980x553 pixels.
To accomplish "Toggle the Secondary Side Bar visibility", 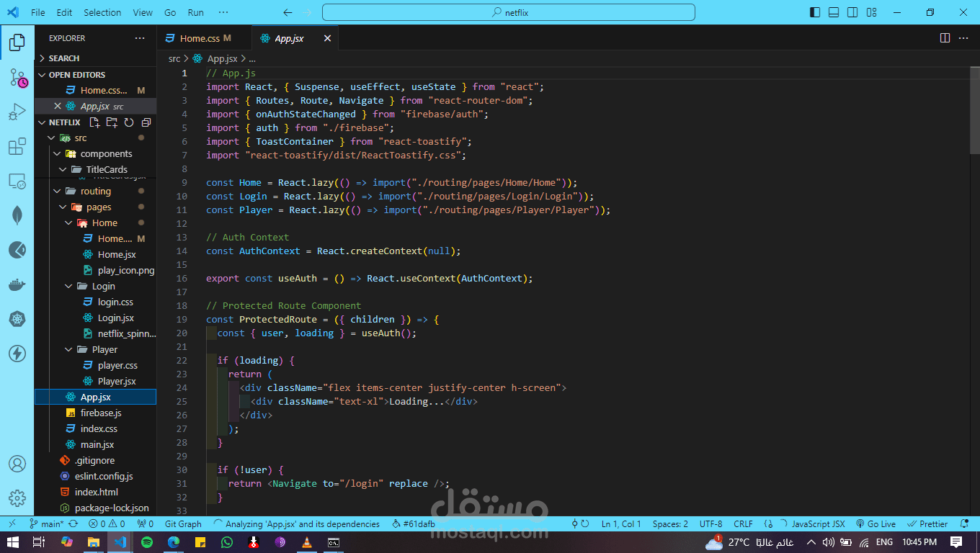I will [852, 12].
